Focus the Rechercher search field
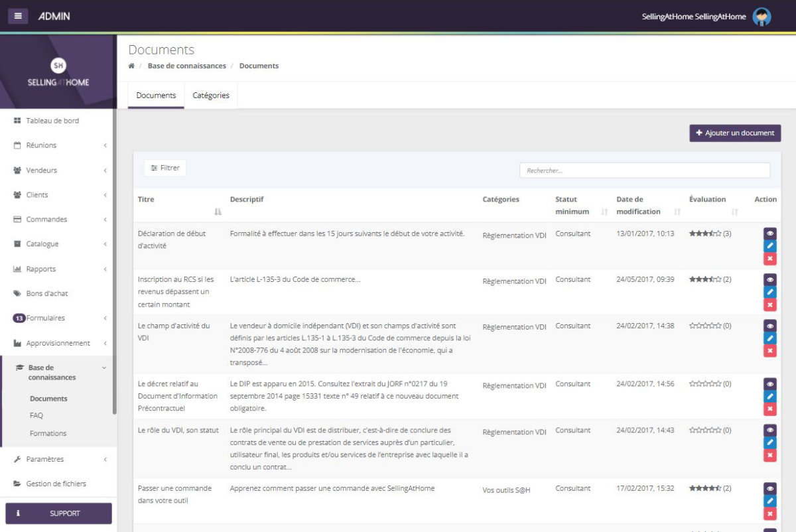The width and height of the screenshot is (796, 532). [645, 170]
